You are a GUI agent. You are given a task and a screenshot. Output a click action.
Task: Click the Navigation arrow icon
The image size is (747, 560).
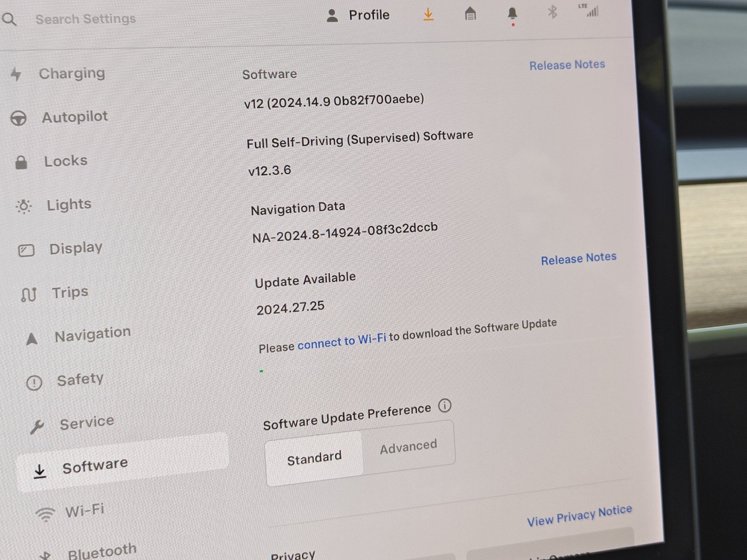[x=32, y=339]
